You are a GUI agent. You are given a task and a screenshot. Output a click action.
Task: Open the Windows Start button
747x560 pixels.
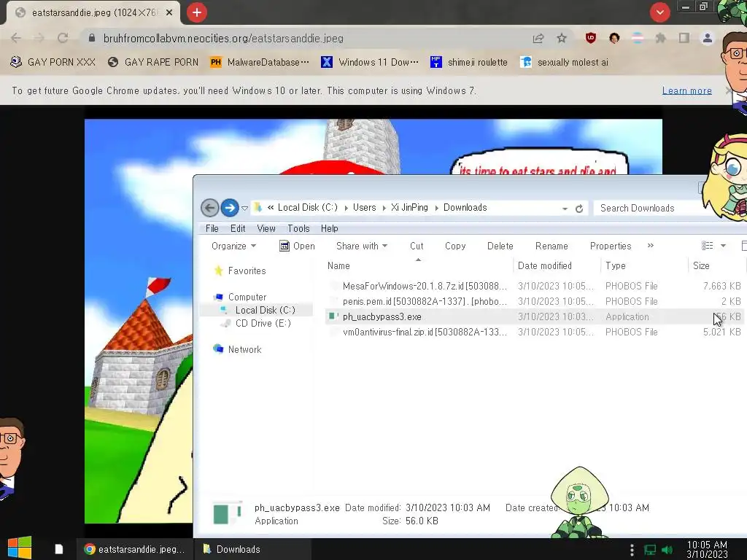(x=20, y=548)
